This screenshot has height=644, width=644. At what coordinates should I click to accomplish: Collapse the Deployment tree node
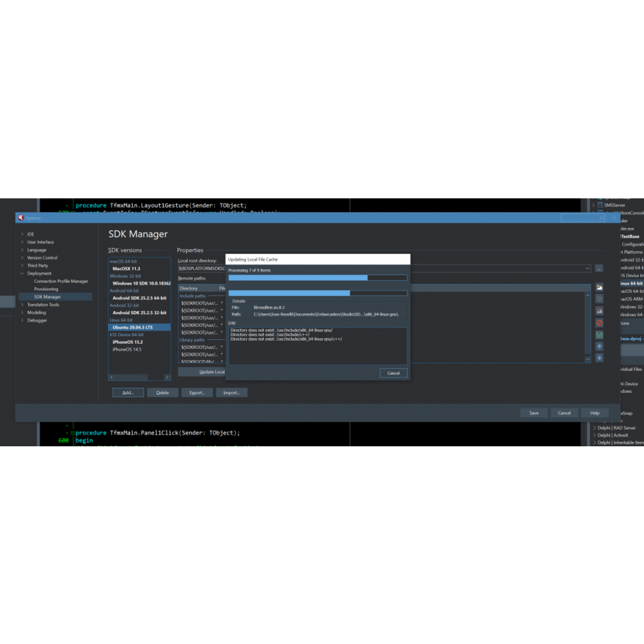23,274
